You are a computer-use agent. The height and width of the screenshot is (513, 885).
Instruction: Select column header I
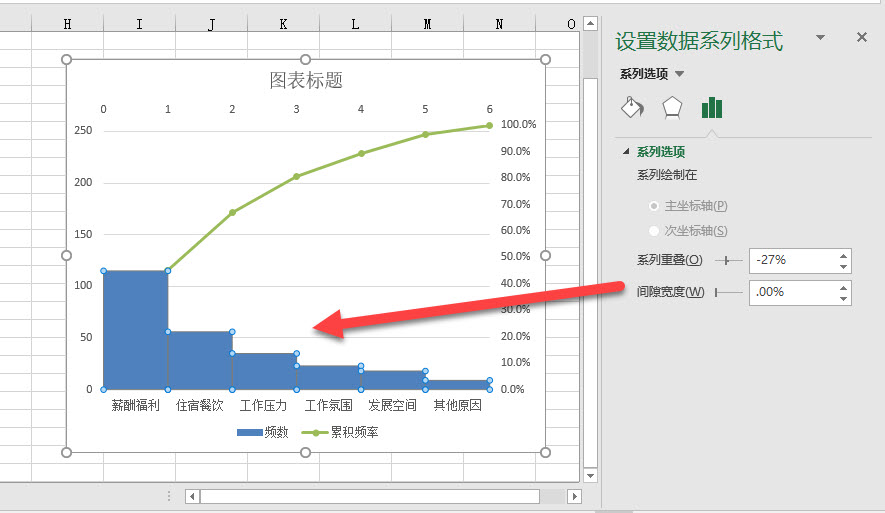tap(139, 24)
